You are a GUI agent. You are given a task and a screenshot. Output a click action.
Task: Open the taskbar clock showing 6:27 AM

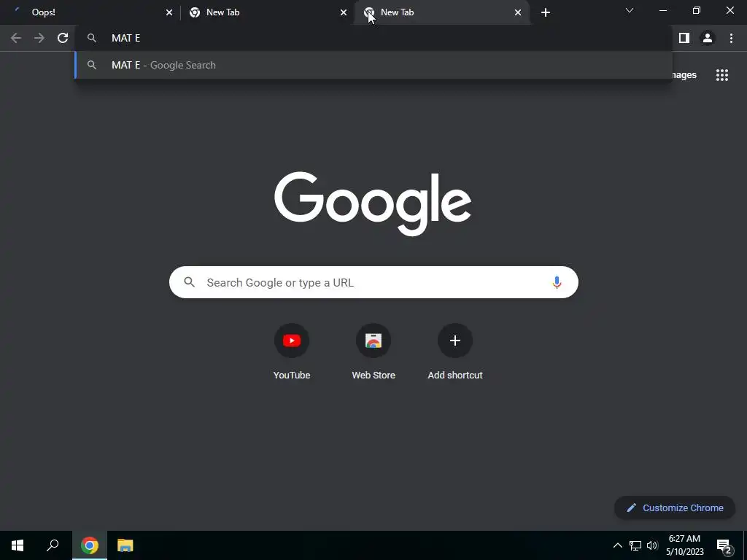684,545
